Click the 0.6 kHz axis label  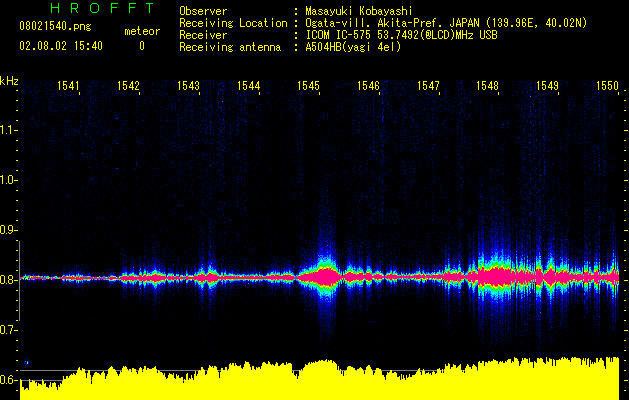8,380
